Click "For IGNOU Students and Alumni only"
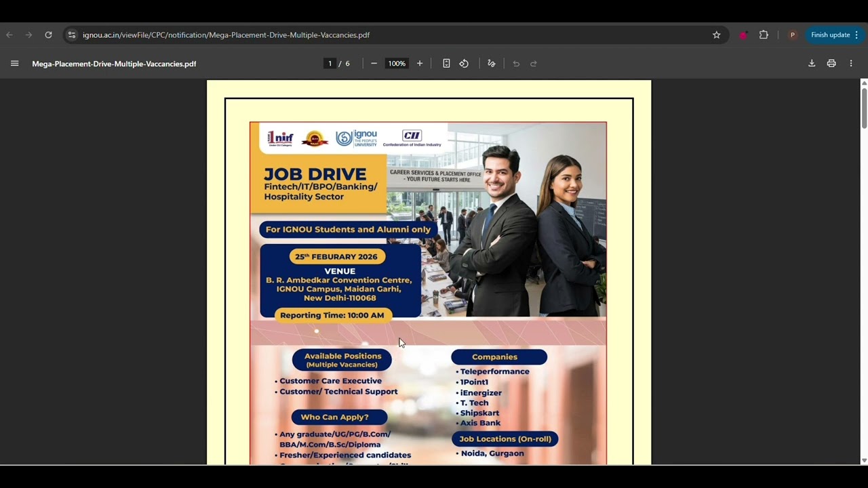868x488 pixels. tap(348, 229)
